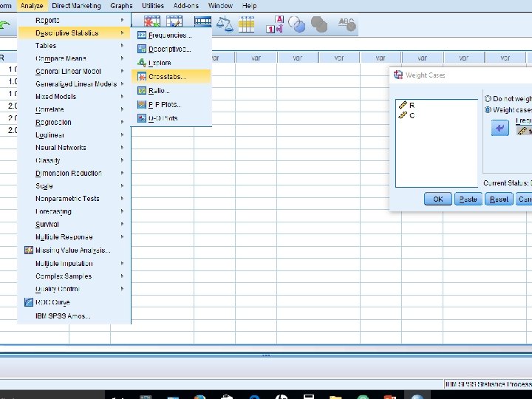Open the Forecasting submenu
Image resolution: width=532 pixels, height=399 pixels.
(x=74, y=211)
